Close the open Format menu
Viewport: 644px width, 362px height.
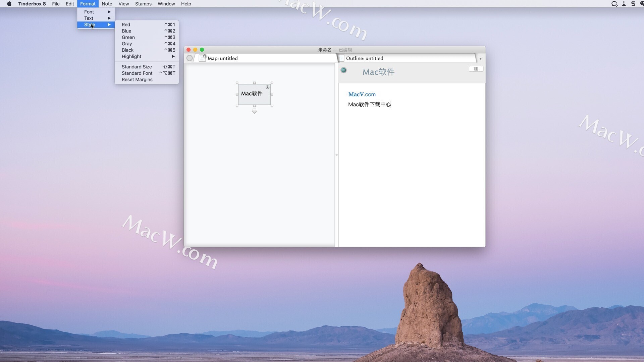pos(88,4)
